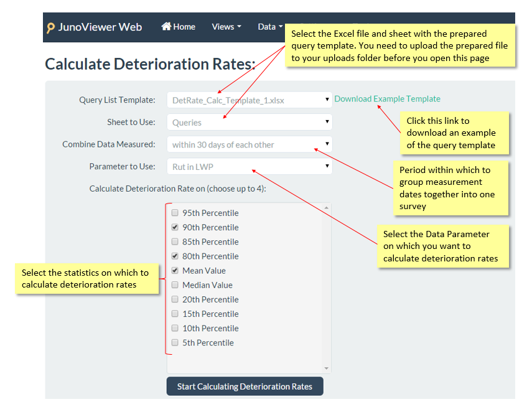This screenshot has width=532, height=412.
Task: Disable the 80th Percentile option
Action: tap(175, 256)
